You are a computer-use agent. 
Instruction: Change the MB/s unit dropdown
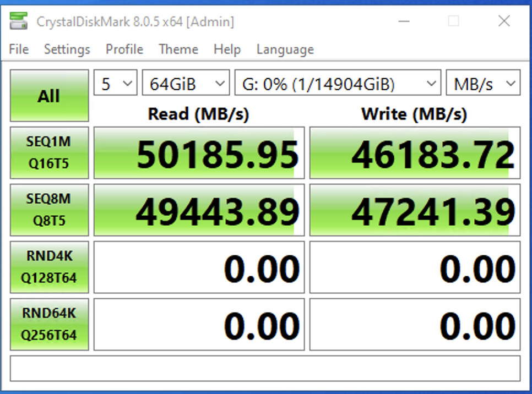coord(482,84)
